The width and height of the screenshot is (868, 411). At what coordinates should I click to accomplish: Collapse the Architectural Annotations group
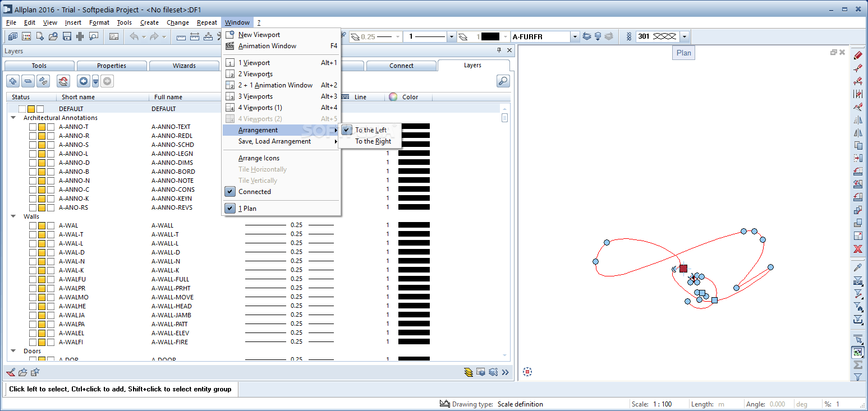click(x=13, y=118)
